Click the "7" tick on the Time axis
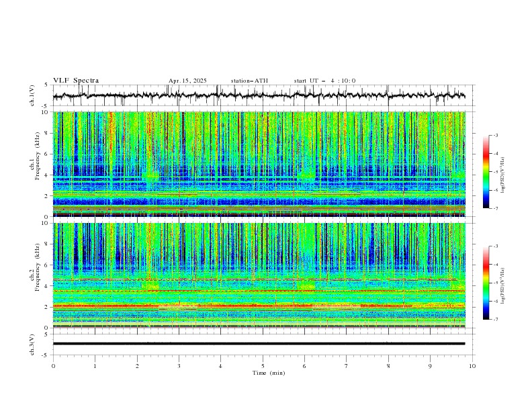The image size is (532, 411). 347,366
